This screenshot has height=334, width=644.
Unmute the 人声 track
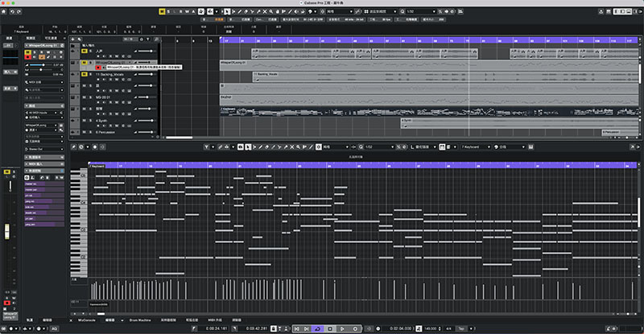coord(85,51)
